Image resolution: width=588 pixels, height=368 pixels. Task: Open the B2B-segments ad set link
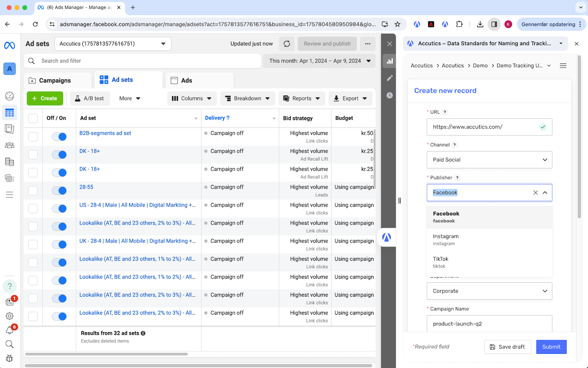pyautogui.click(x=105, y=133)
